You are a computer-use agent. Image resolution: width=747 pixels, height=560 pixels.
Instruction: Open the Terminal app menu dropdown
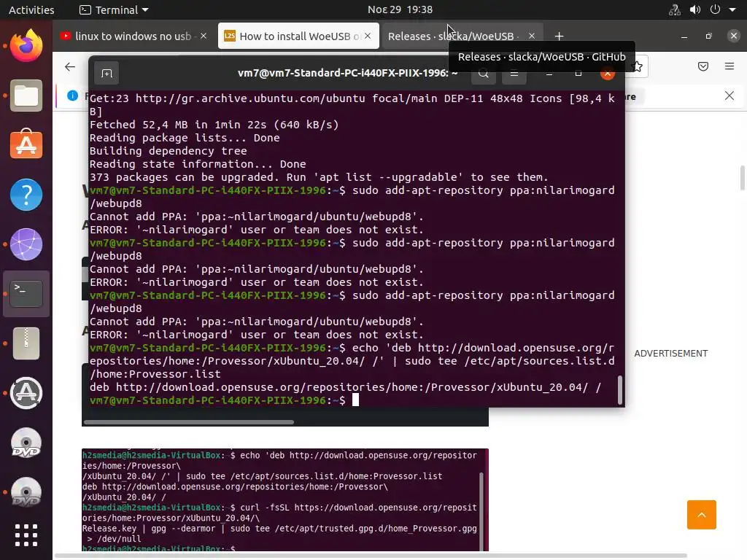(114, 9)
